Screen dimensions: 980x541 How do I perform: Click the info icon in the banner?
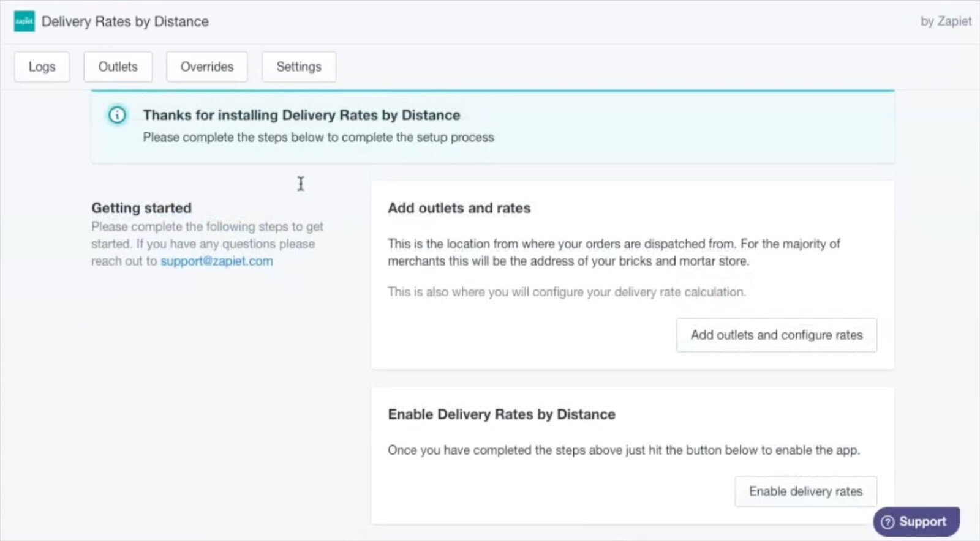(x=117, y=115)
